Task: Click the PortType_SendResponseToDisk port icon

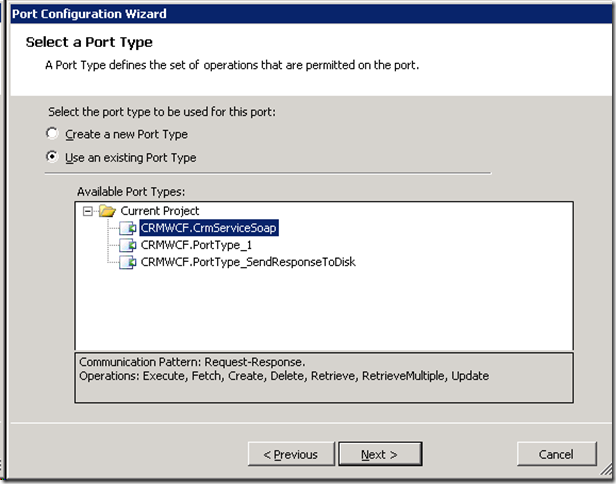Action: [127, 262]
